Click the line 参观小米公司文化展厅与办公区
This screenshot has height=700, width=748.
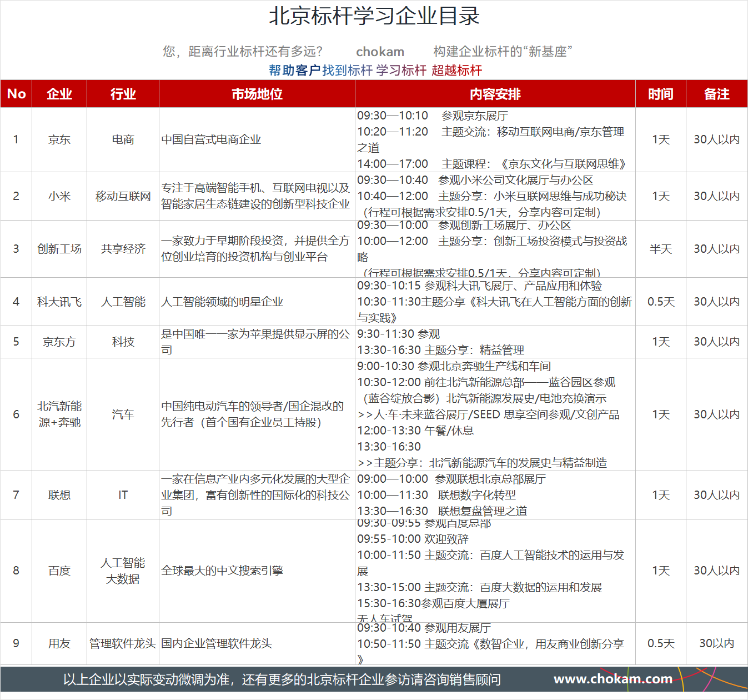tap(516, 180)
